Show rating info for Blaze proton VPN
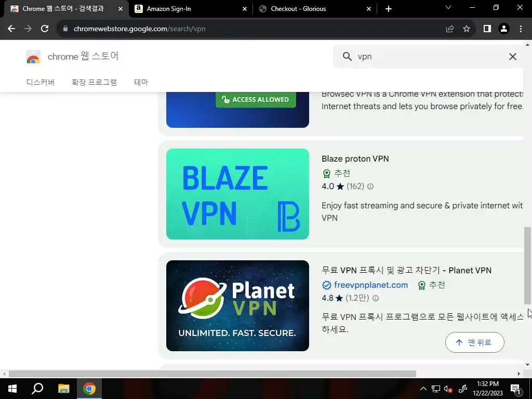532x399 pixels. [370, 187]
